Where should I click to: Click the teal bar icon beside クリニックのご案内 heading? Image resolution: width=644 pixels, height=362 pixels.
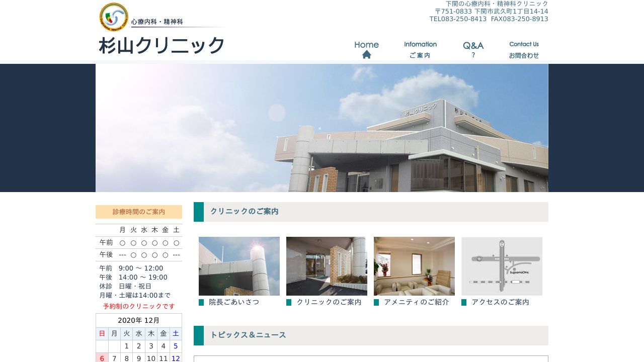[199, 212]
